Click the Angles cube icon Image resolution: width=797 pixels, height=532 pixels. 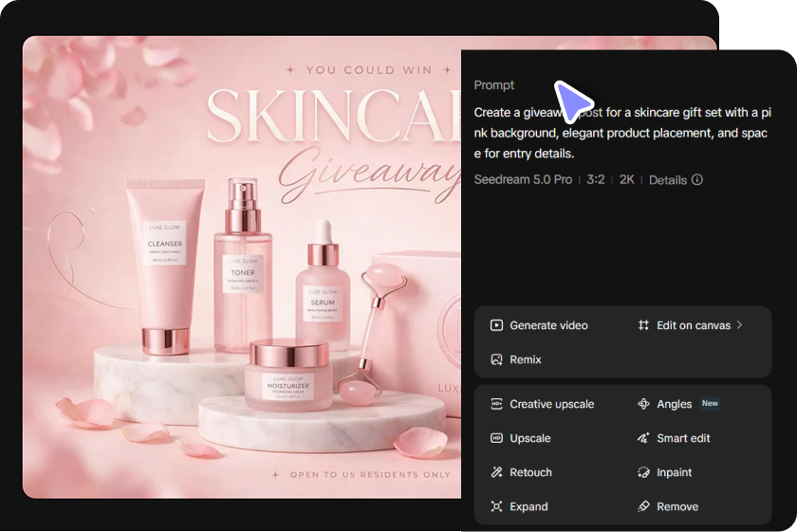[643, 404]
